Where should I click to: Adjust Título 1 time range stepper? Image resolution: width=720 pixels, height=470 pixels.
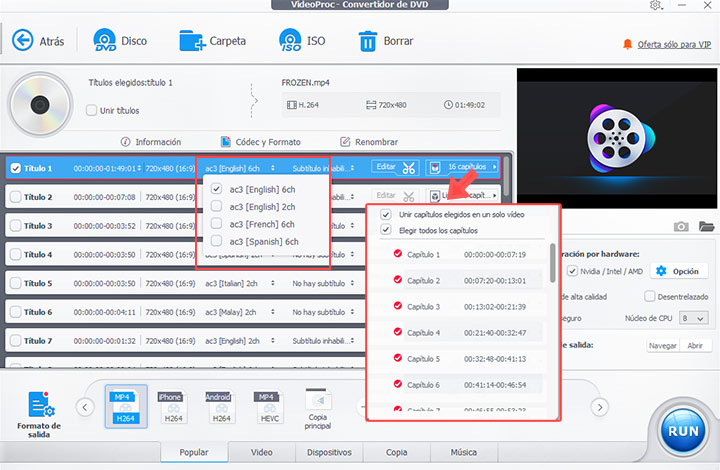[x=139, y=168]
